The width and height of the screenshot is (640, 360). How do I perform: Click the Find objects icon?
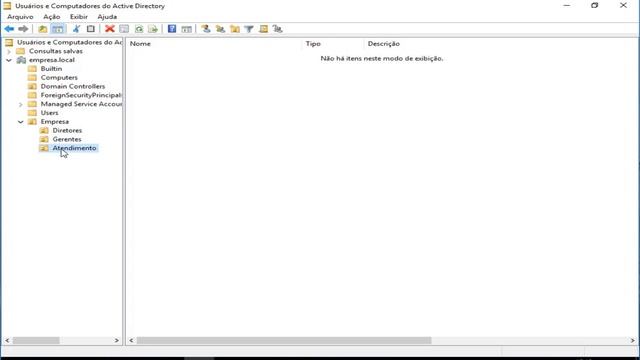pyautogui.click(x=264, y=29)
